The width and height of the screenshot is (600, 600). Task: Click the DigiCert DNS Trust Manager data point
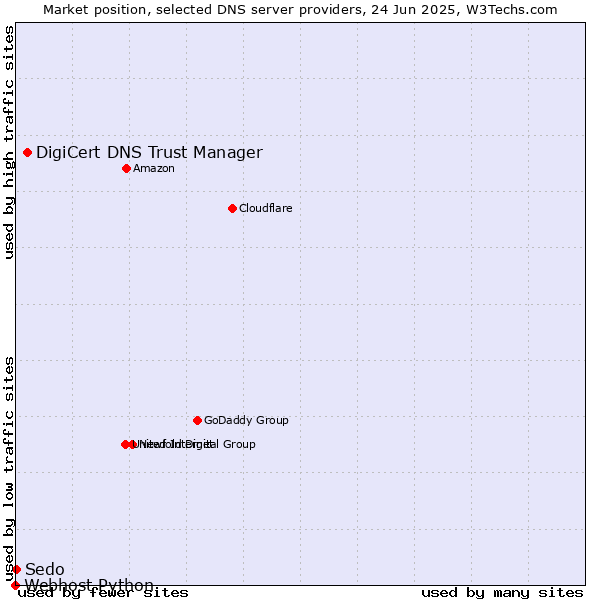coord(28,153)
